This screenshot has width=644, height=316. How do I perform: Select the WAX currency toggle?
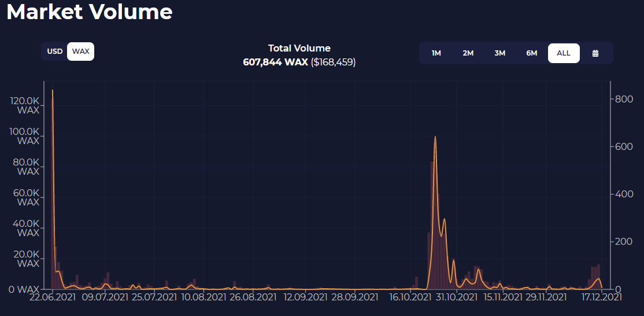pos(80,52)
